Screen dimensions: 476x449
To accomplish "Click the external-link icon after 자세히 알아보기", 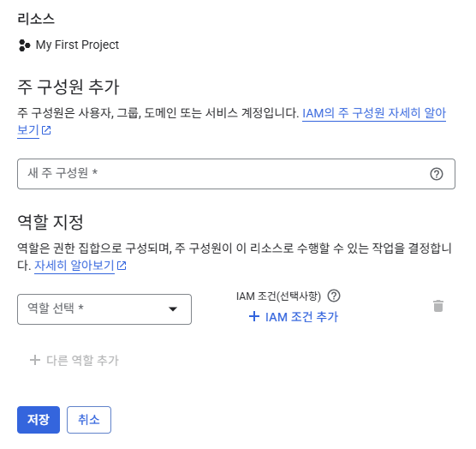I will [x=122, y=266].
